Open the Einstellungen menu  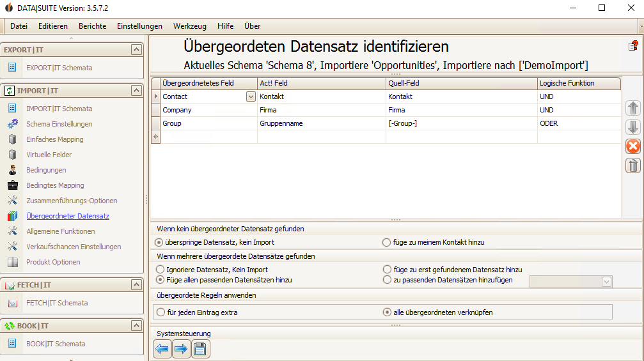click(x=139, y=26)
